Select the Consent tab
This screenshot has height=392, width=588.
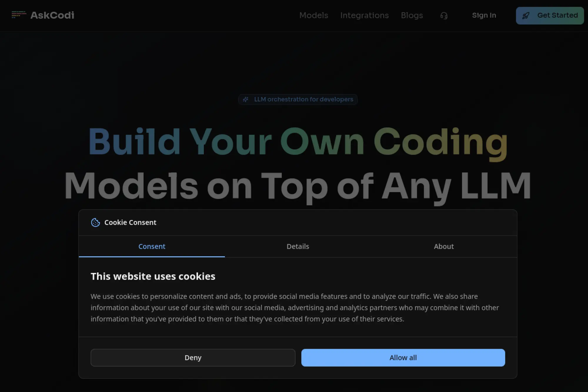click(152, 246)
